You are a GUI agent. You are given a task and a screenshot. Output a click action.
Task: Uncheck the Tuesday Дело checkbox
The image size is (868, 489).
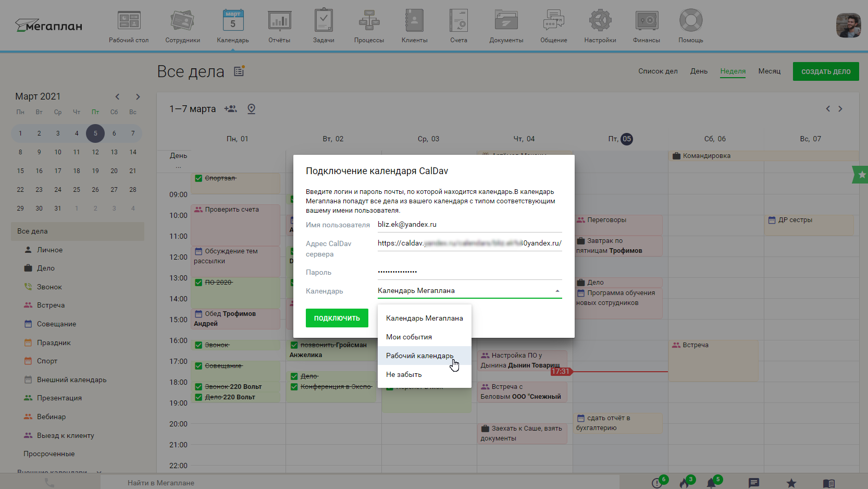pyautogui.click(x=294, y=376)
